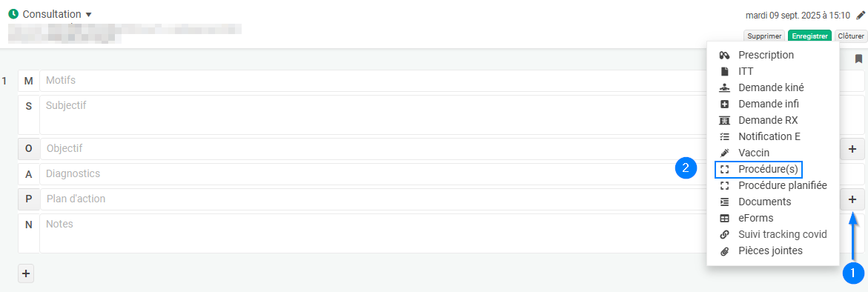Click the plus button under Notes

coord(26,273)
